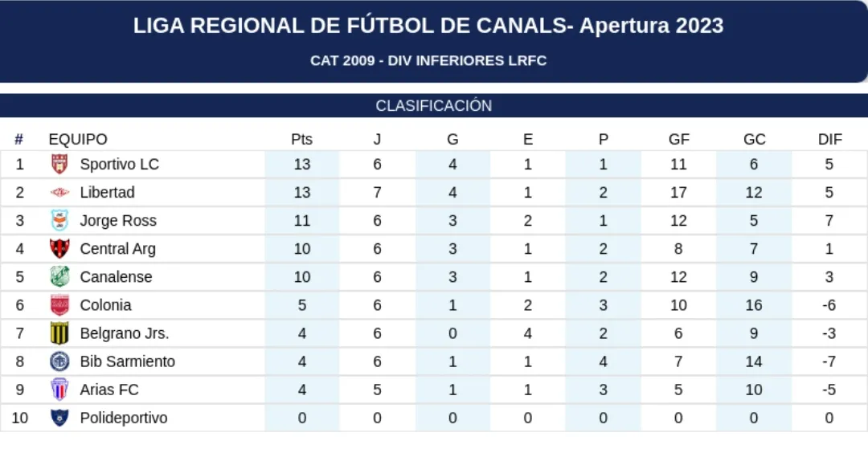This screenshot has width=868, height=461.
Task: Click the Colonia team crest
Action: pyautogui.click(x=59, y=305)
